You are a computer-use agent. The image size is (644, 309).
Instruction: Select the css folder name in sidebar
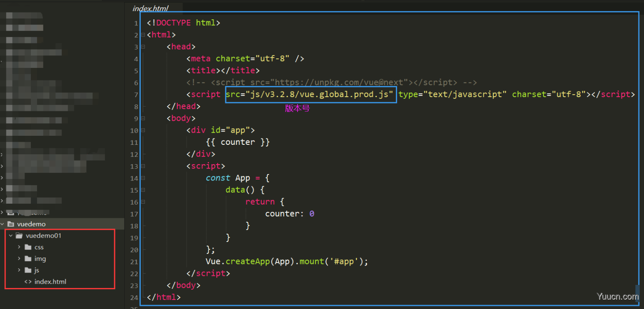[39, 247]
